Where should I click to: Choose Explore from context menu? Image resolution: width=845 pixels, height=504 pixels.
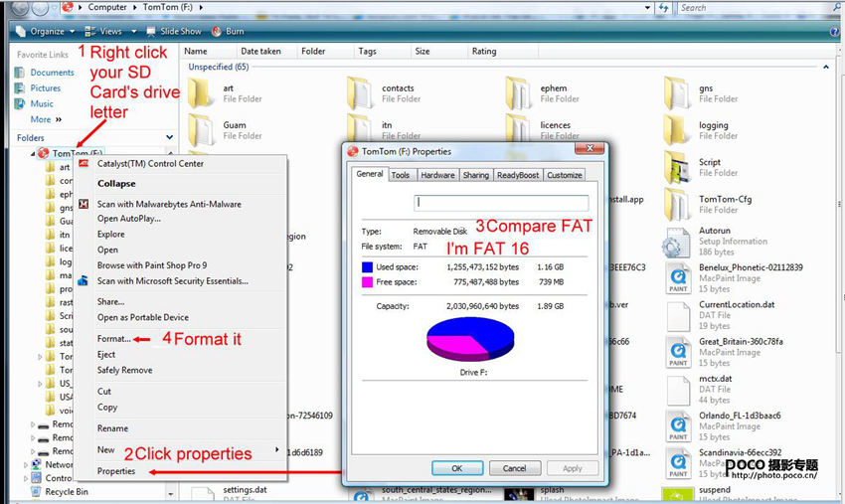[110, 234]
